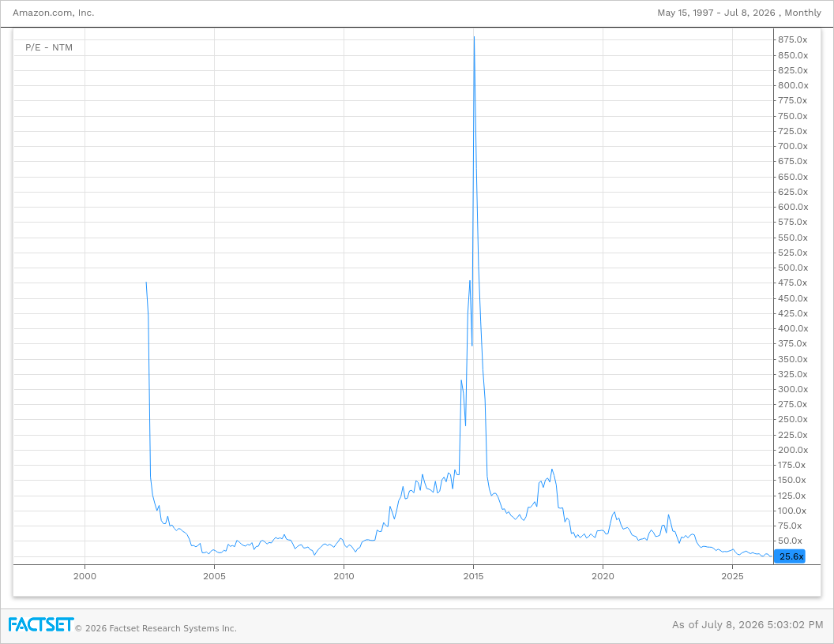Click the 150.0x y-axis label
Screen dimensions: 834x644
pos(792,480)
